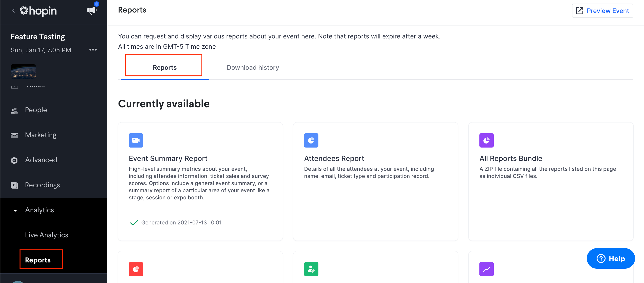Switch to the Reports tab
Image resolution: width=644 pixels, height=283 pixels.
tap(165, 68)
